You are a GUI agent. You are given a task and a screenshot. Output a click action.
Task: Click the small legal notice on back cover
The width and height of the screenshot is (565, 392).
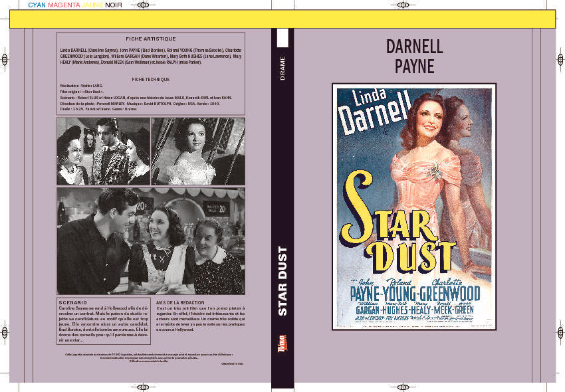click(149, 357)
